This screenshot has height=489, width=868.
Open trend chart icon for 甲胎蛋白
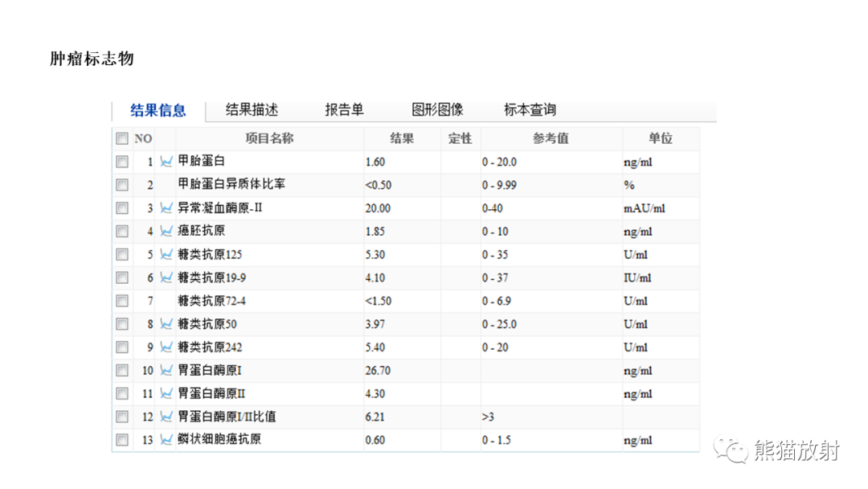[x=166, y=162]
